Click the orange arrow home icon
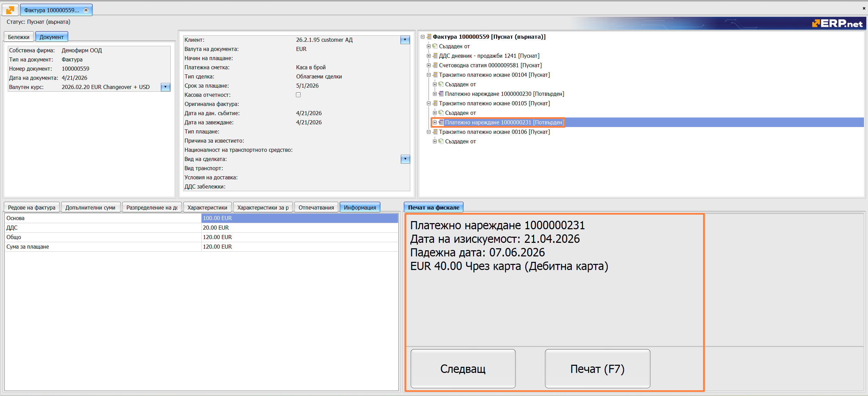The width and height of the screenshot is (868, 396). click(x=10, y=10)
